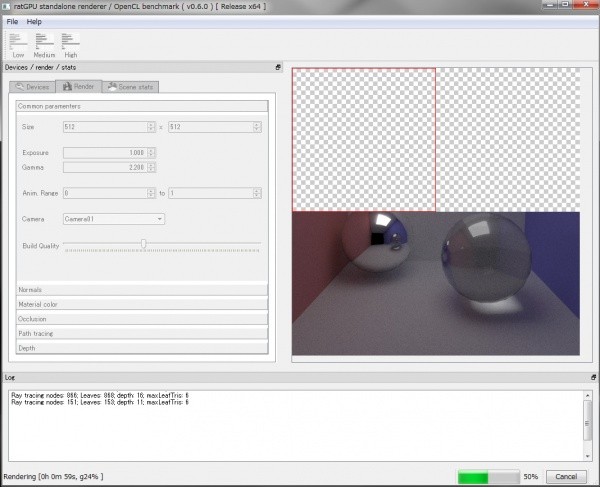600x487 pixels.
Task: Cancel the rendering
Action: pyautogui.click(x=566, y=477)
